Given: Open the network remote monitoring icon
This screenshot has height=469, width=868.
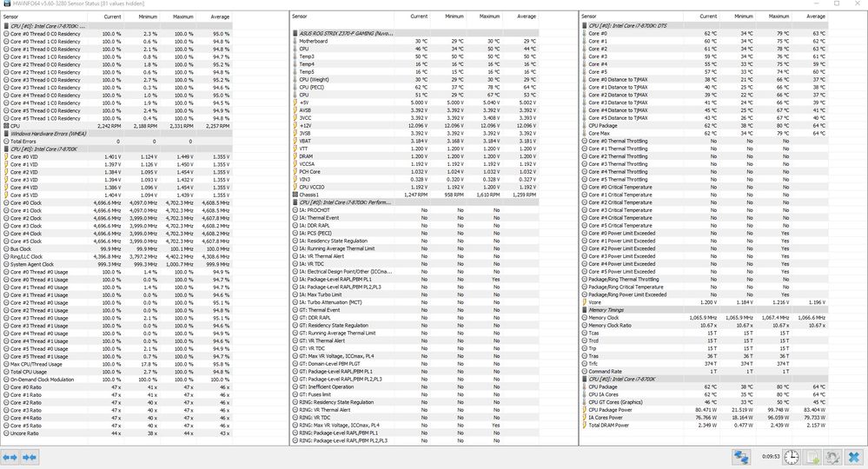Looking at the screenshot, I should click(x=742, y=457).
